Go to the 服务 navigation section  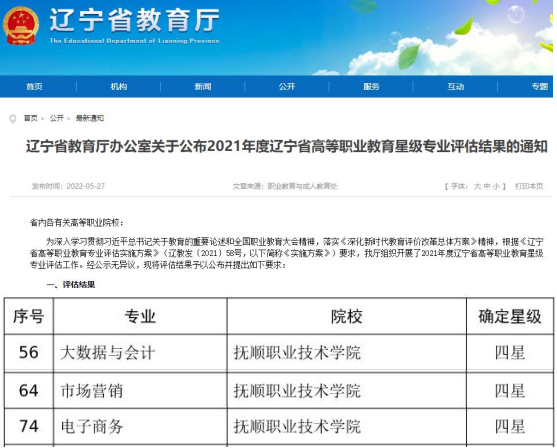coord(371,86)
